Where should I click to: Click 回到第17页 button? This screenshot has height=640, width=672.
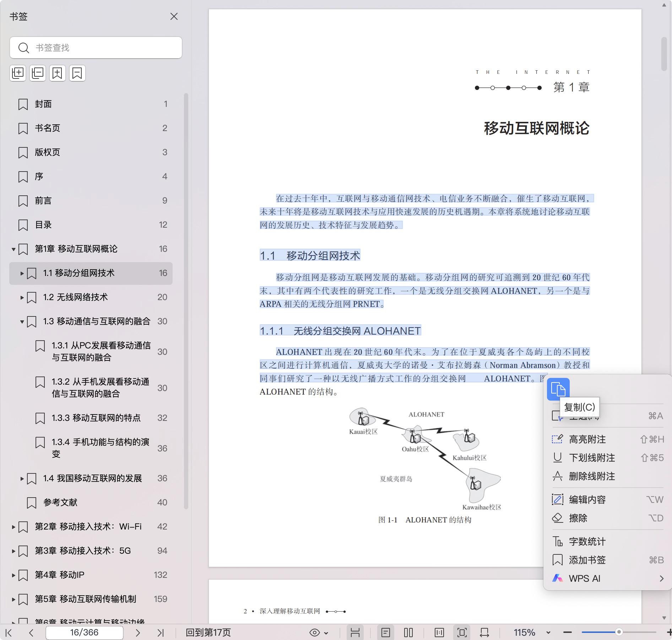[208, 633]
